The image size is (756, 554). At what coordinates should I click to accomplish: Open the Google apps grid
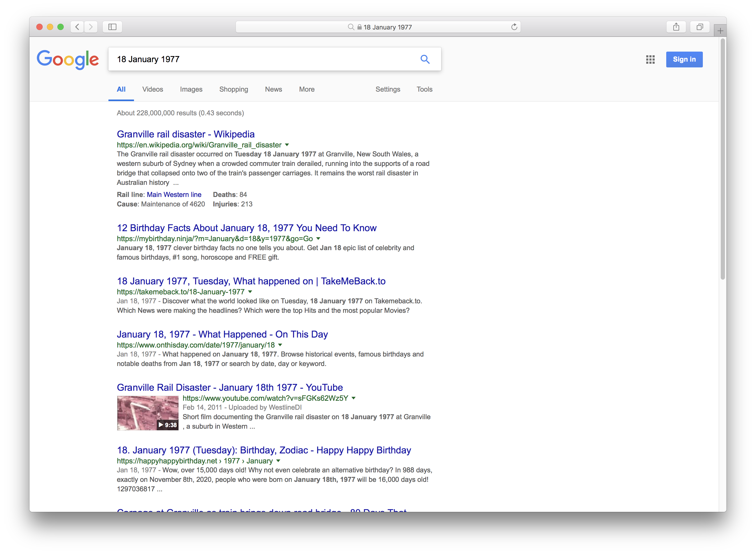tap(650, 60)
